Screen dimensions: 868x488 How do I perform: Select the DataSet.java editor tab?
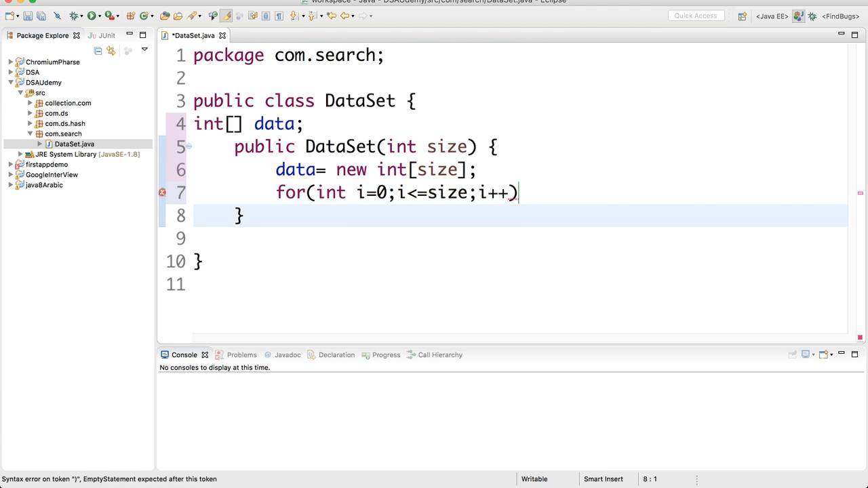[x=193, y=35]
